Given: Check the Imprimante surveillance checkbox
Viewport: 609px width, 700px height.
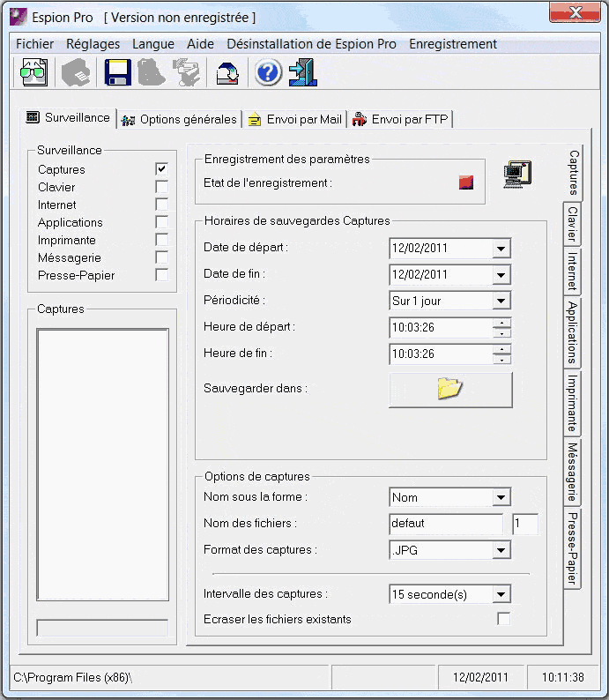Looking at the screenshot, I should click(161, 240).
